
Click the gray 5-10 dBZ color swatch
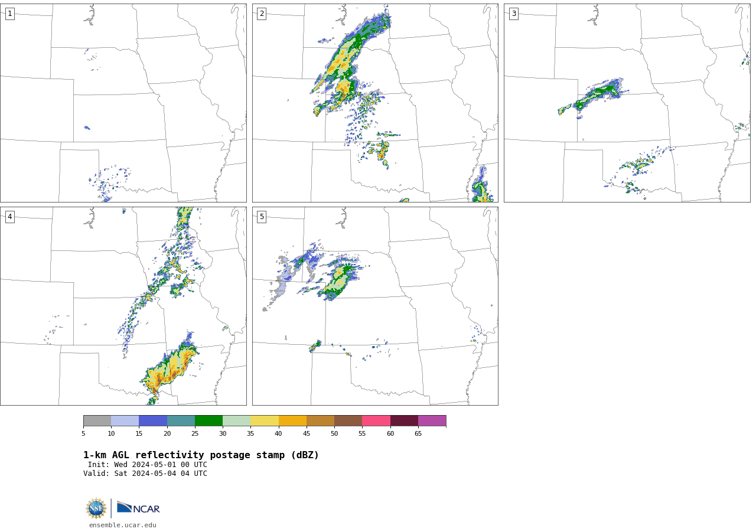tap(97, 420)
